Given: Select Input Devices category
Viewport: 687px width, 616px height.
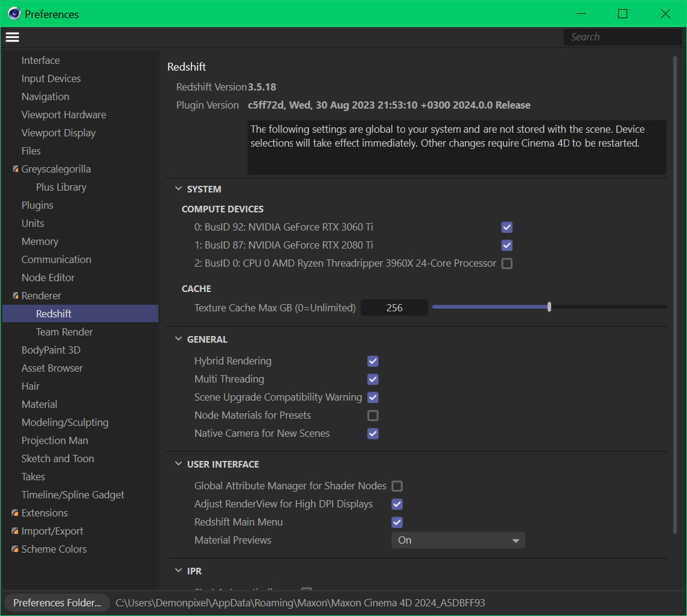Looking at the screenshot, I should click(51, 78).
